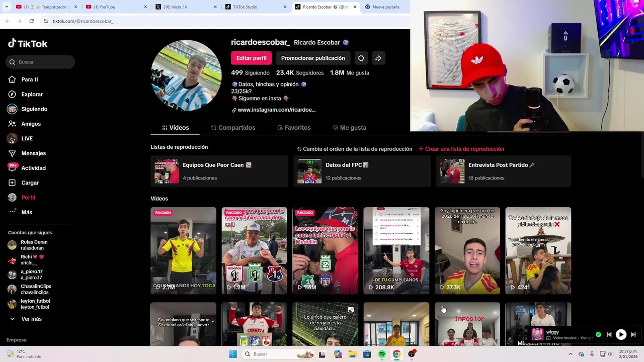Image resolution: width=644 pixels, height=362 pixels.
Task: Switch to the Compartidos tab
Action: [x=233, y=128]
